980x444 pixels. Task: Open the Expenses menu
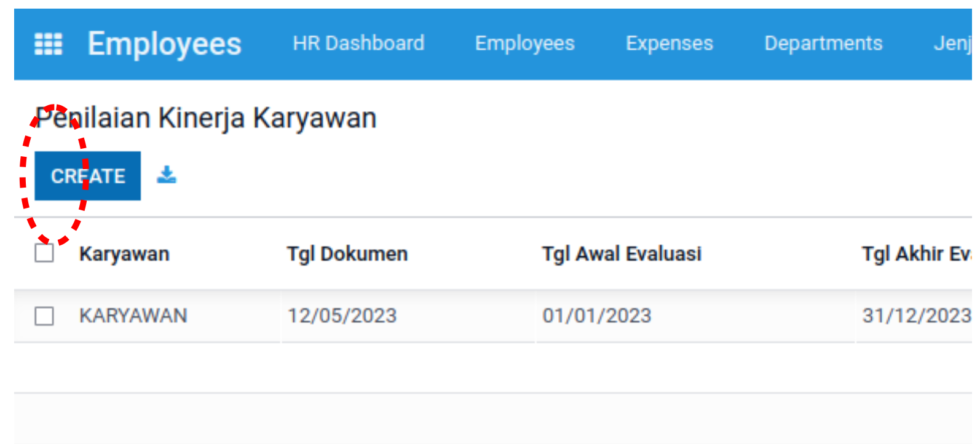[x=669, y=43]
